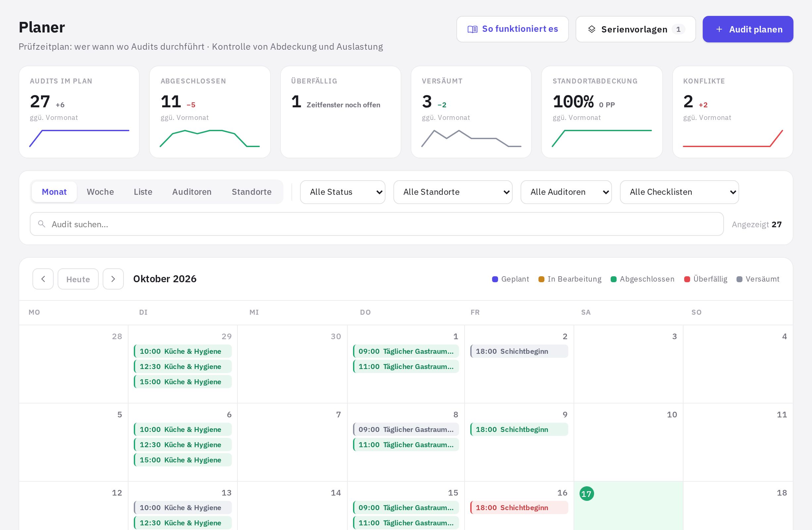Focus the Audit suchen search field
The width and height of the screenshot is (812, 530).
377,224
